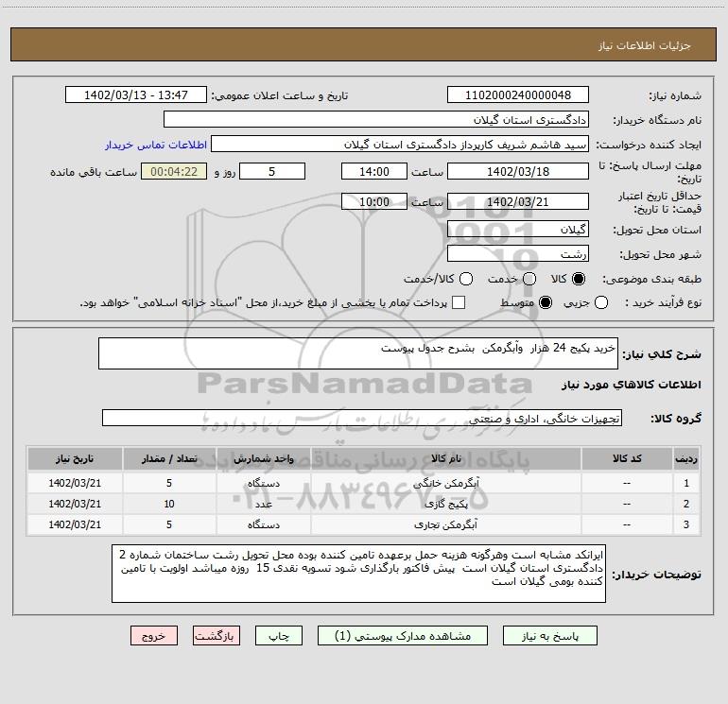Image resolution: width=728 pixels, height=704 pixels.
Task: Click the deadline time field 14:00
Action: 374,171
